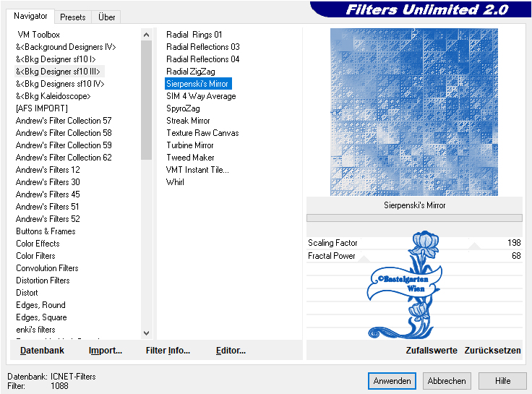Choose Radial Rings 01 filter
This screenshot has height=394, width=532.
coord(194,35)
